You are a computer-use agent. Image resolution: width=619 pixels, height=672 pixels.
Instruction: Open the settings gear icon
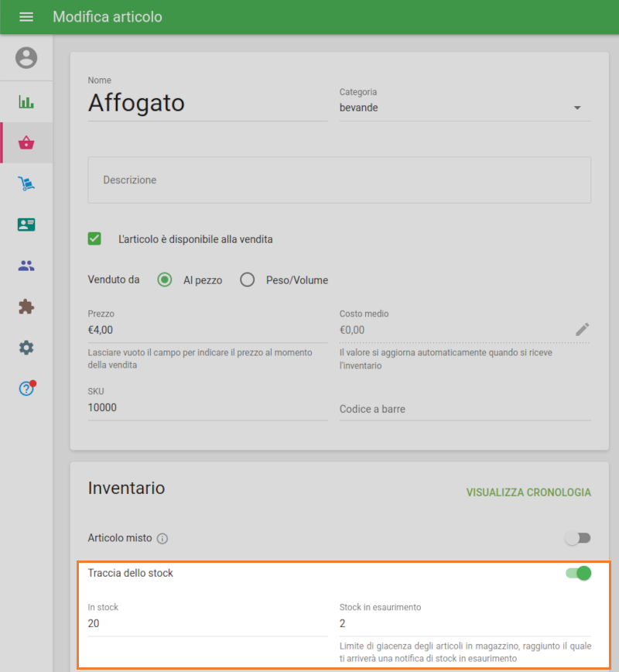click(x=26, y=348)
